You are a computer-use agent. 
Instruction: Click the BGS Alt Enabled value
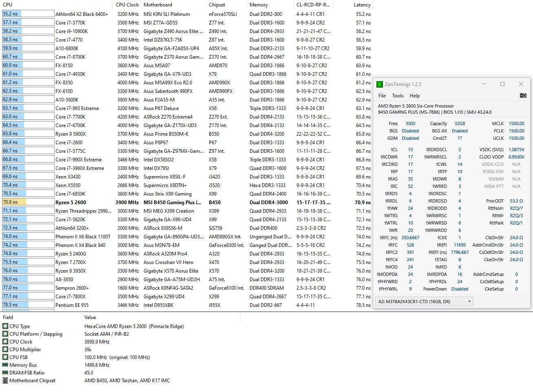(460, 131)
